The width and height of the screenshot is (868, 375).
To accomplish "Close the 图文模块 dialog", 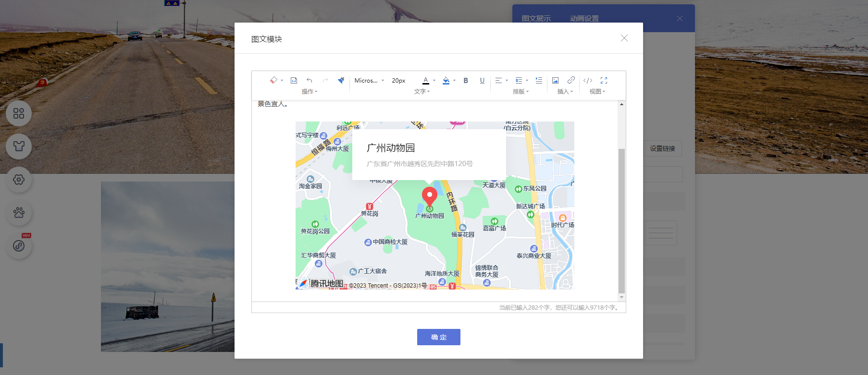I will click(624, 38).
